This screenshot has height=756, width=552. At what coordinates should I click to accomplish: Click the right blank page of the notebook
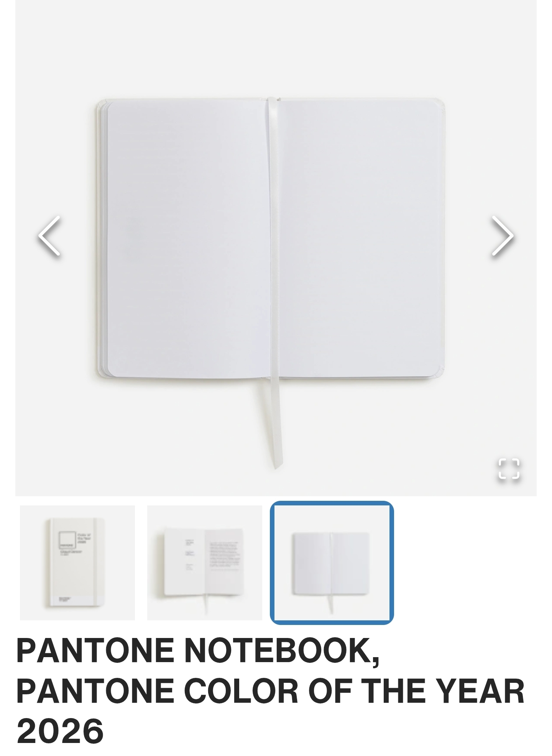point(360,238)
